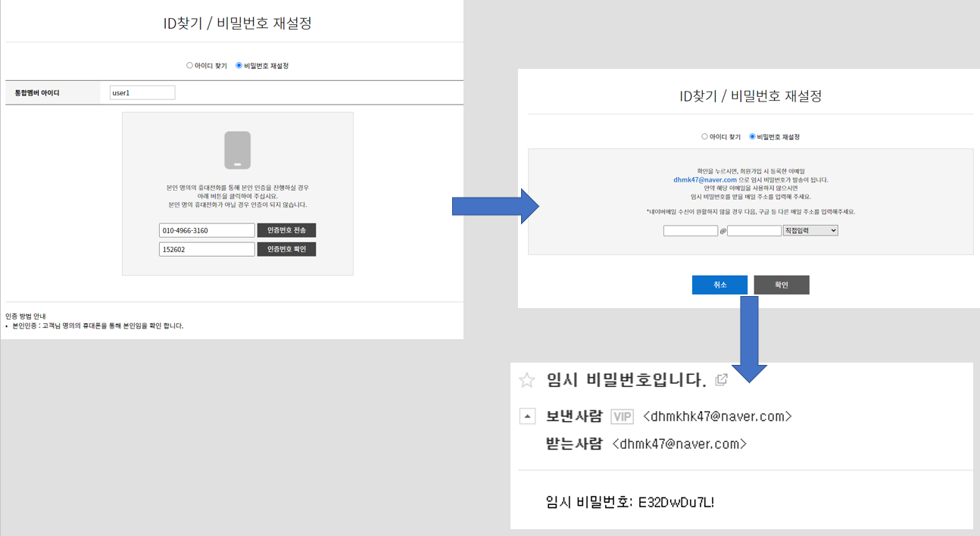Collapse the 보낸사람 sender details
Viewport: 980px width, 536px height.
528,416
